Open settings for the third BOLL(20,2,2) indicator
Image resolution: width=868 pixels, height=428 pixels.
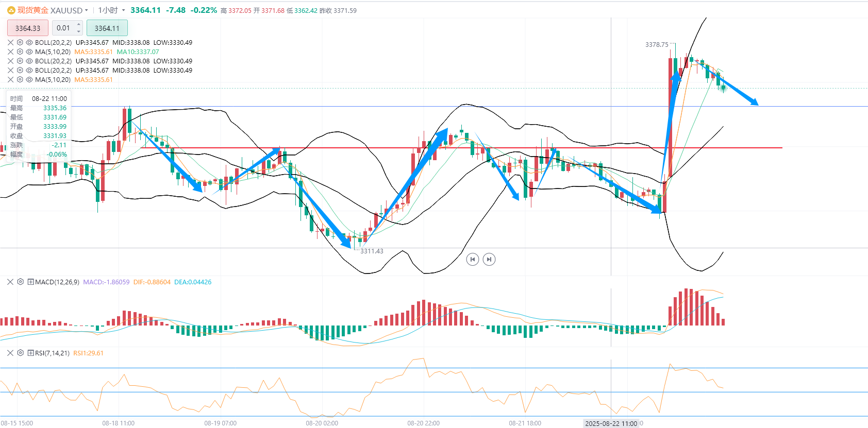[20, 70]
